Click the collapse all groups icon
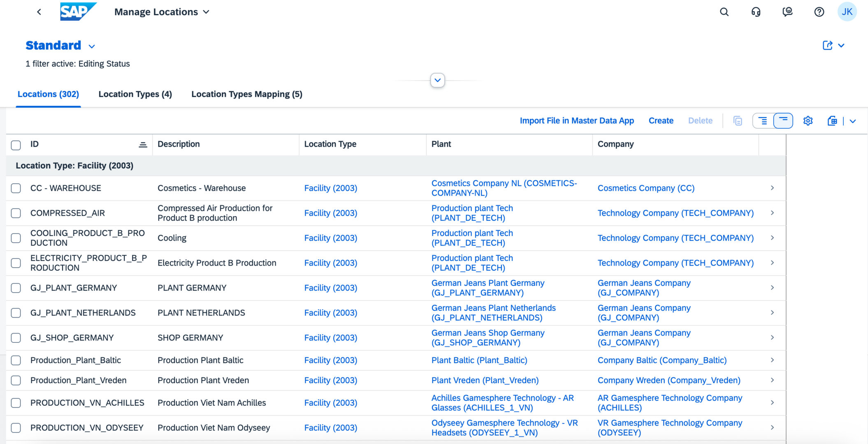868x444 pixels. pos(783,121)
